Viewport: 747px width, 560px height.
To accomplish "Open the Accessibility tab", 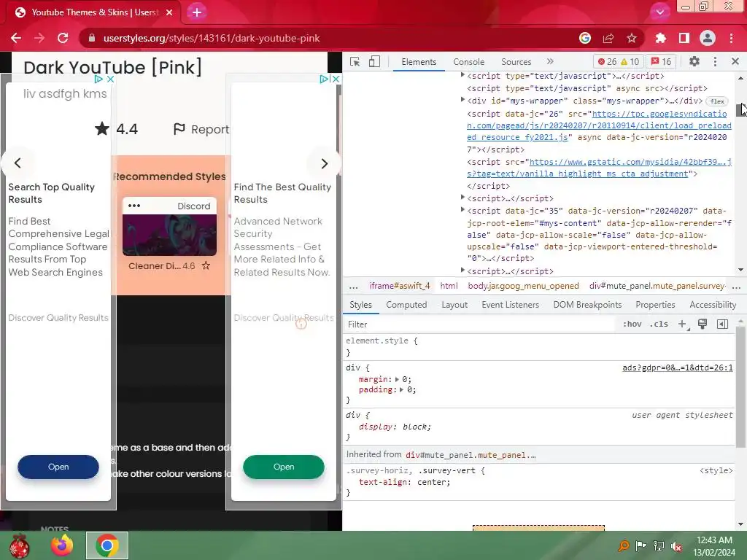I will (x=713, y=305).
